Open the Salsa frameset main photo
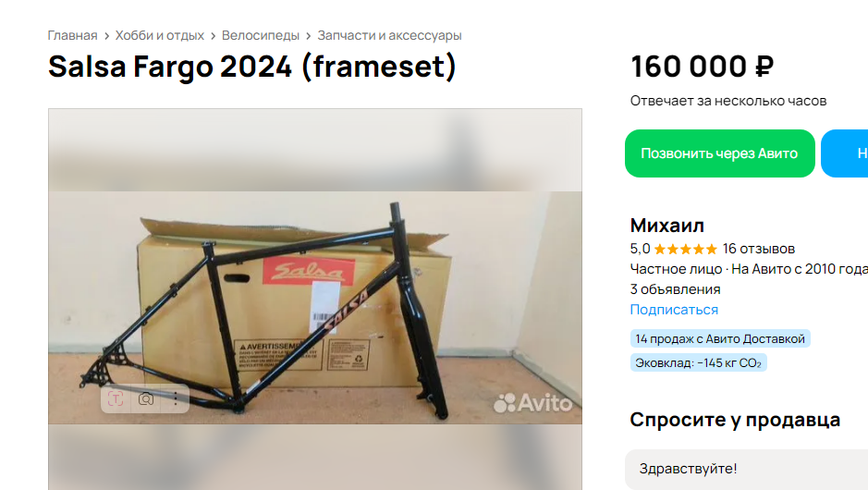Image resolution: width=868 pixels, height=490 pixels. point(315,307)
